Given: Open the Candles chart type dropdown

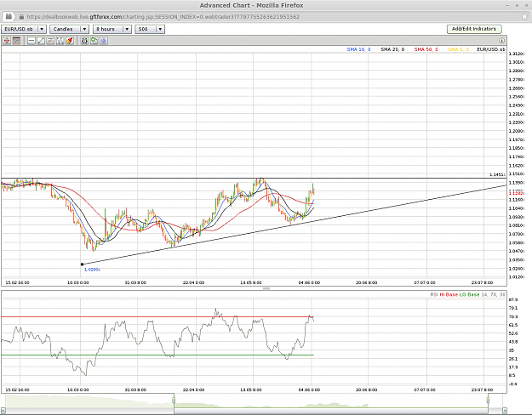Looking at the screenshot, I should [69, 29].
